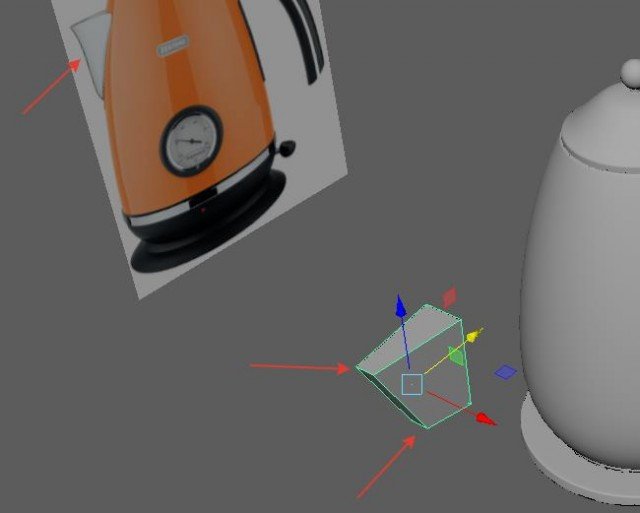
Task: Grab the blue arrow manipulator handle
Action: tap(400, 305)
